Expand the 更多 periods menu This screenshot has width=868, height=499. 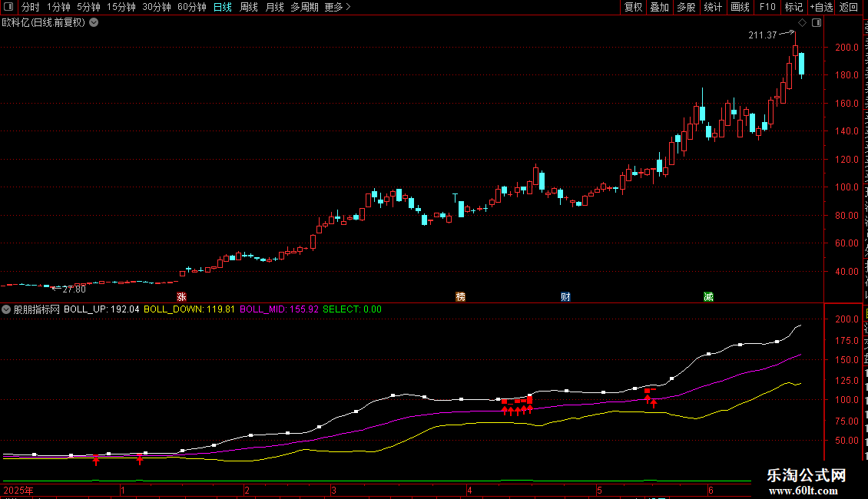coord(338,7)
